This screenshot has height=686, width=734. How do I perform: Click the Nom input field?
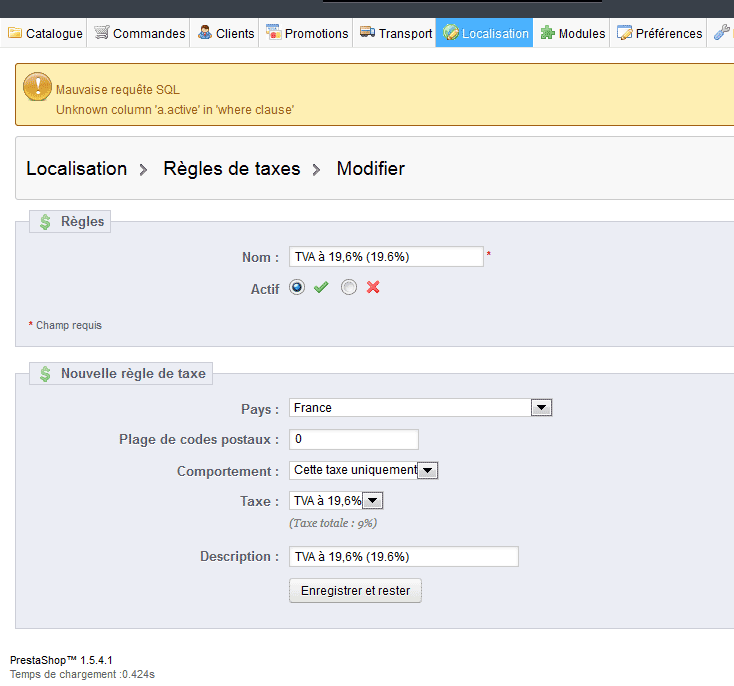[x=386, y=257]
